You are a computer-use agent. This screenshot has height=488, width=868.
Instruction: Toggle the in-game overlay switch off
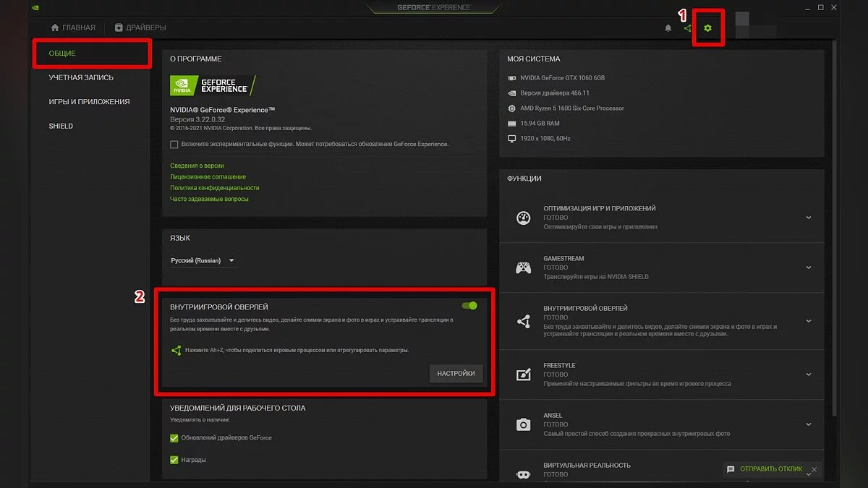tap(469, 306)
